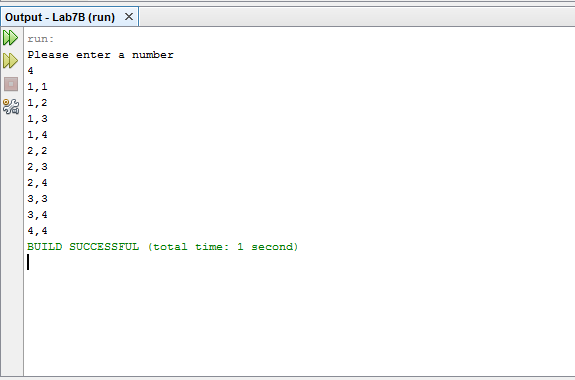Click the 'run:' line in output
The width and height of the screenshot is (575, 380).
41,39
